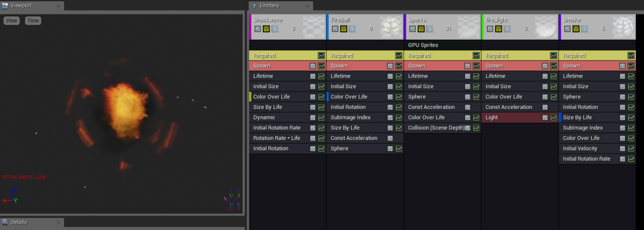The height and width of the screenshot is (230, 644).
Task: Uncheck the Dynamic module in Shockwave
Action: (313, 118)
